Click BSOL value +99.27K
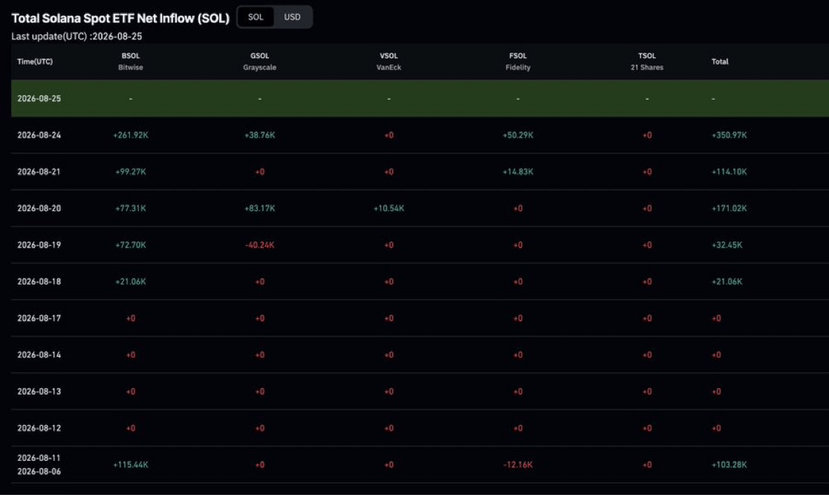Screen dimensions: 829x495 (131, 171)
